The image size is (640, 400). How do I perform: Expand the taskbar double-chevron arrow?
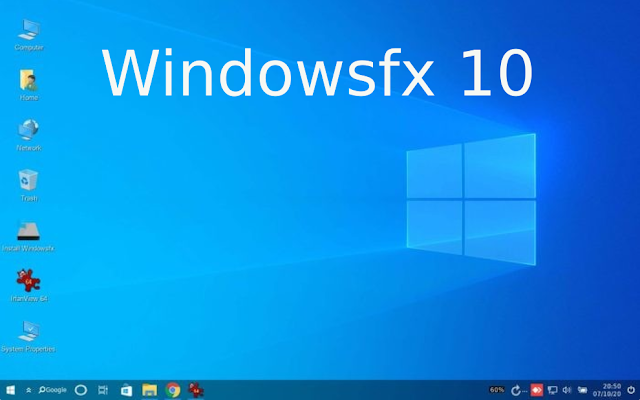pos(29,390)
